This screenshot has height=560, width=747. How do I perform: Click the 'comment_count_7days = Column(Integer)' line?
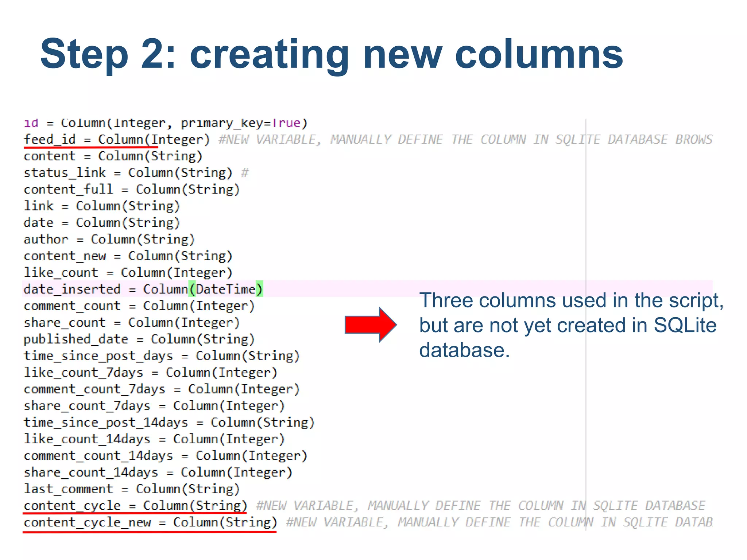(x=162, y=389)
